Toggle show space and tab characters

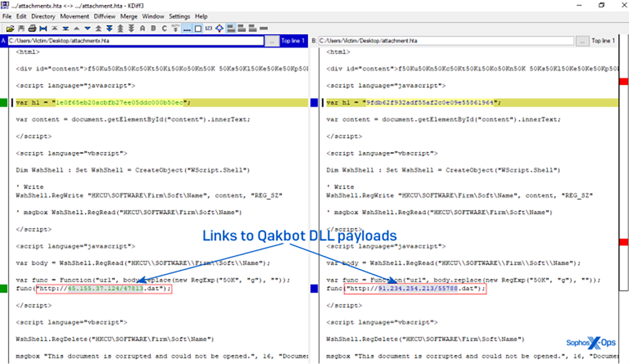tap(187, 28)
